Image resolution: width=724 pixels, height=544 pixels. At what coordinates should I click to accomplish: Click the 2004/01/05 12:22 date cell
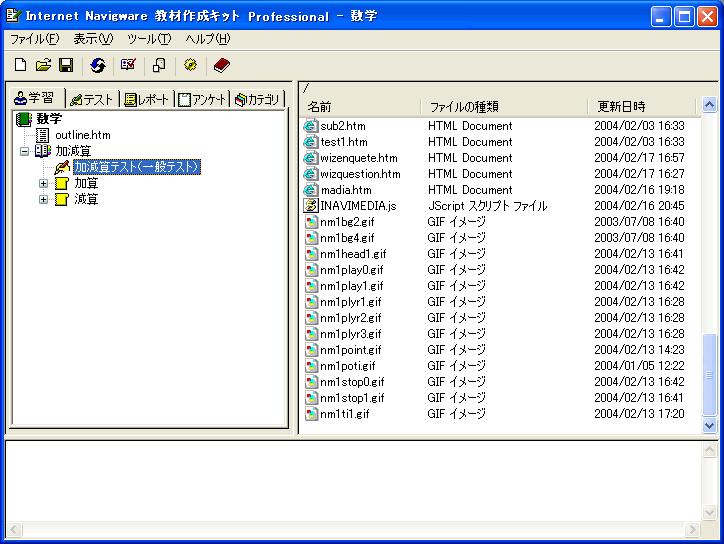[639, 366]
